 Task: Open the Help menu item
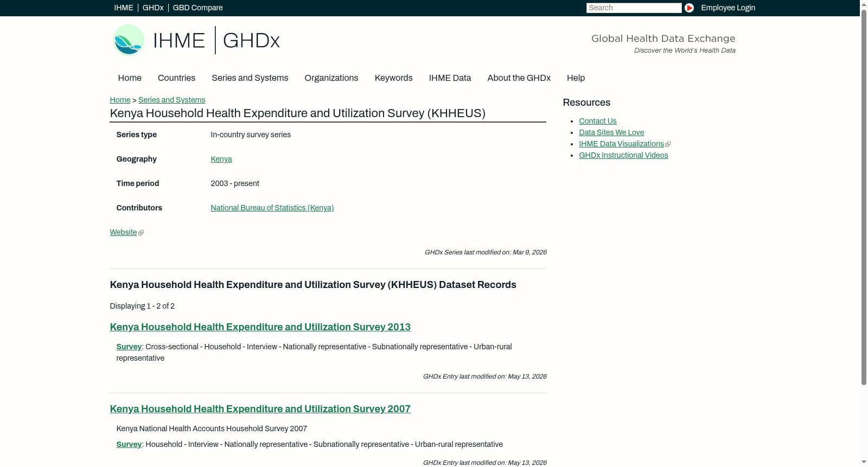click(x=576, y=78)
